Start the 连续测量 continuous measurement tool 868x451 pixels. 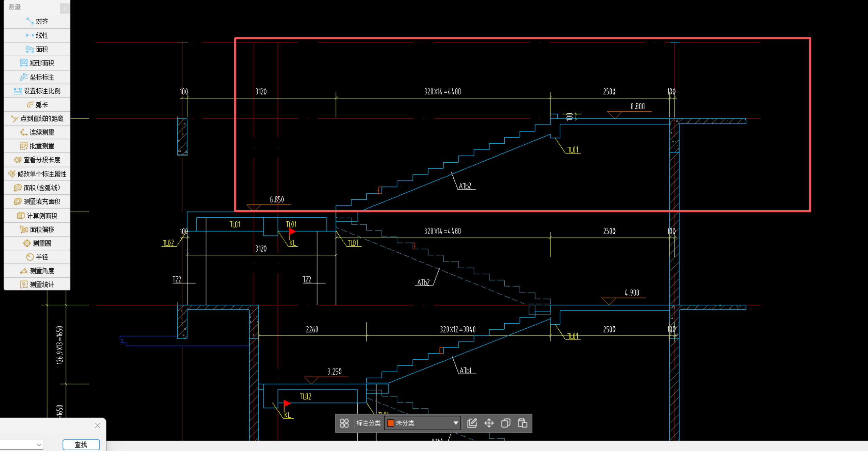tap(37, 132)
